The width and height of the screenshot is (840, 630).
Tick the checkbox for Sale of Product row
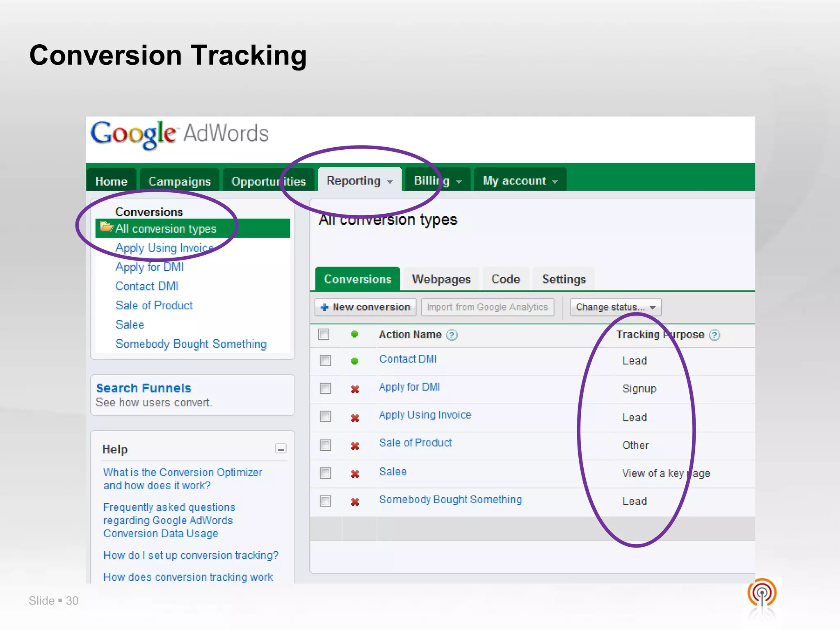326,445
